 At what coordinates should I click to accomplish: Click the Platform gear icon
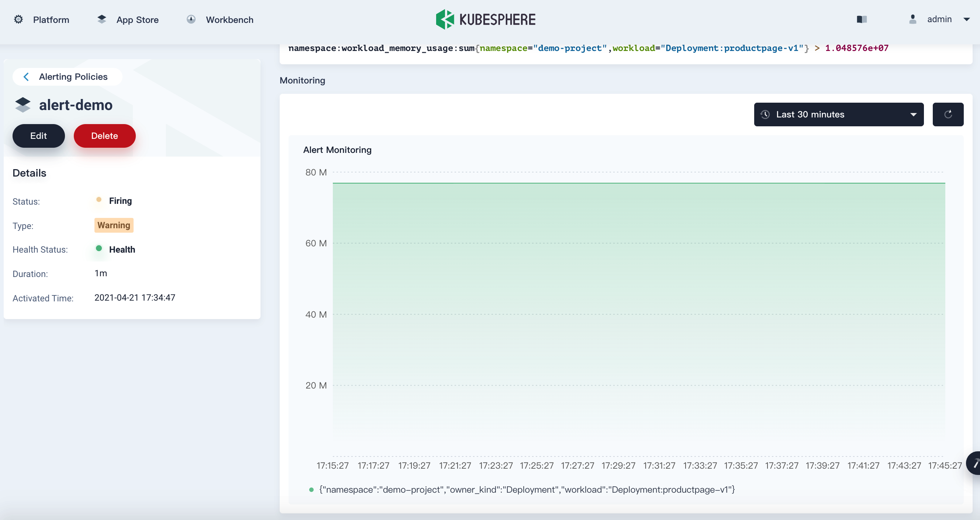click(x=18, y=20)
